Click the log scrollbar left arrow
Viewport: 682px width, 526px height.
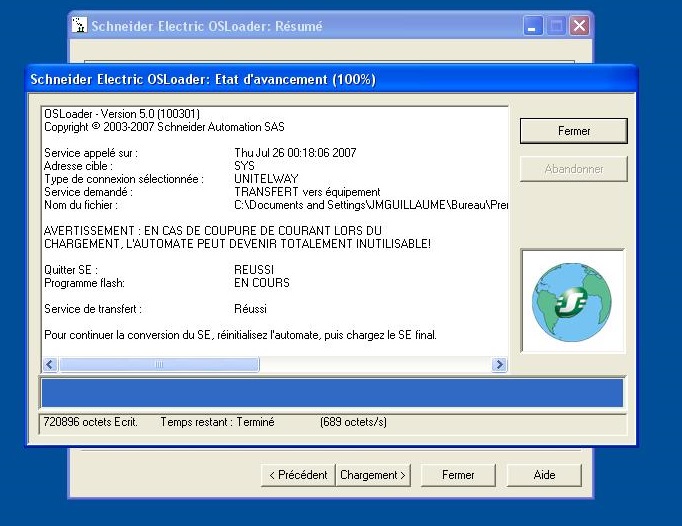[x=50, y=365]
